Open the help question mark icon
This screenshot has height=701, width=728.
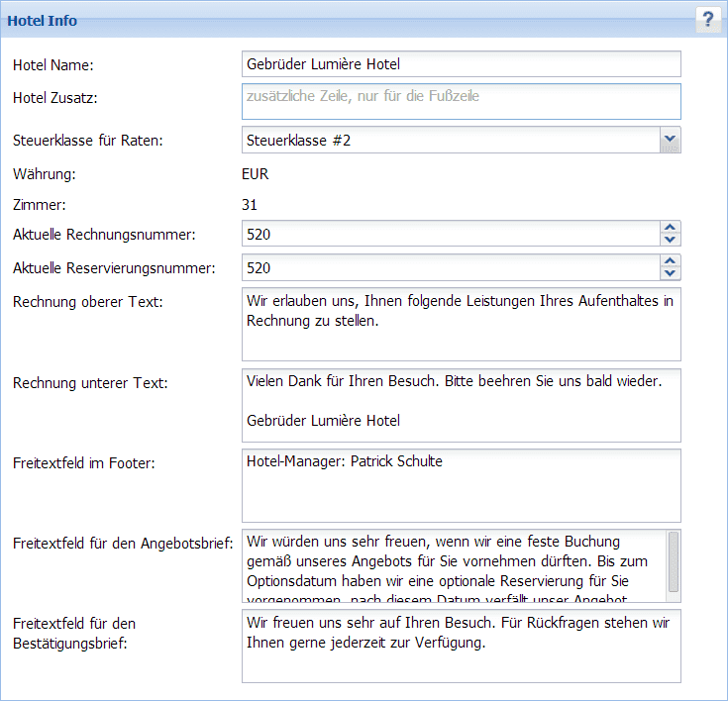click(708, 20)
